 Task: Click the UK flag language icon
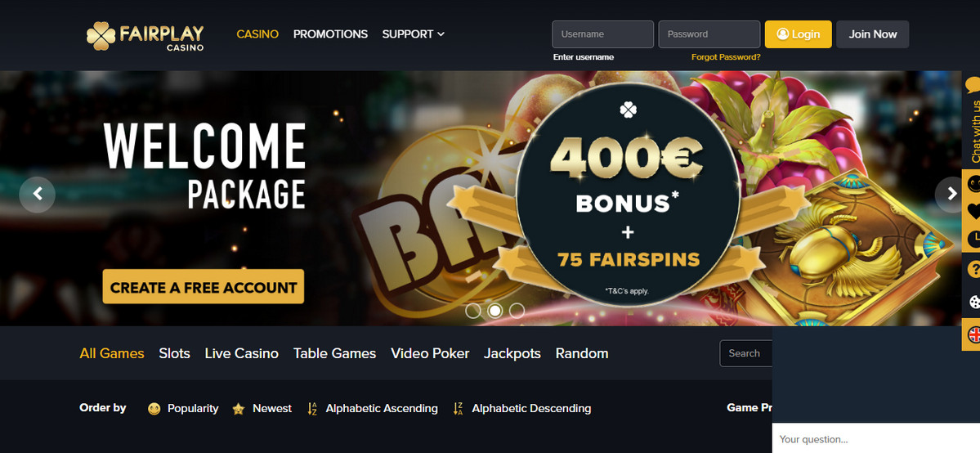point(973,334)
